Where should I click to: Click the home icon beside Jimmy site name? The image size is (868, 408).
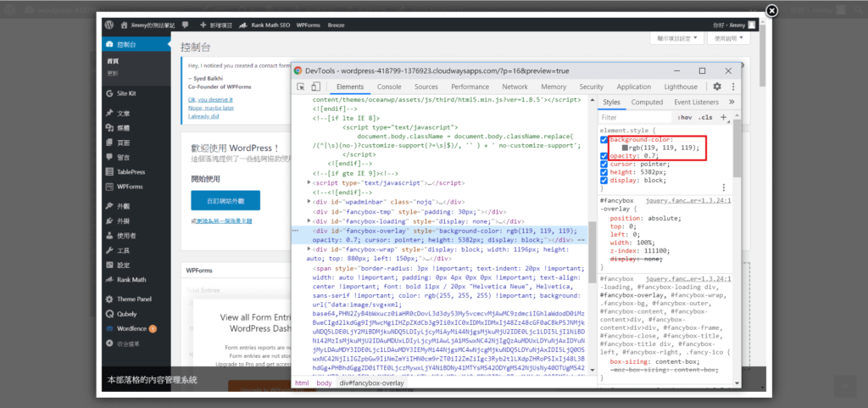click(x=125, y=25)
